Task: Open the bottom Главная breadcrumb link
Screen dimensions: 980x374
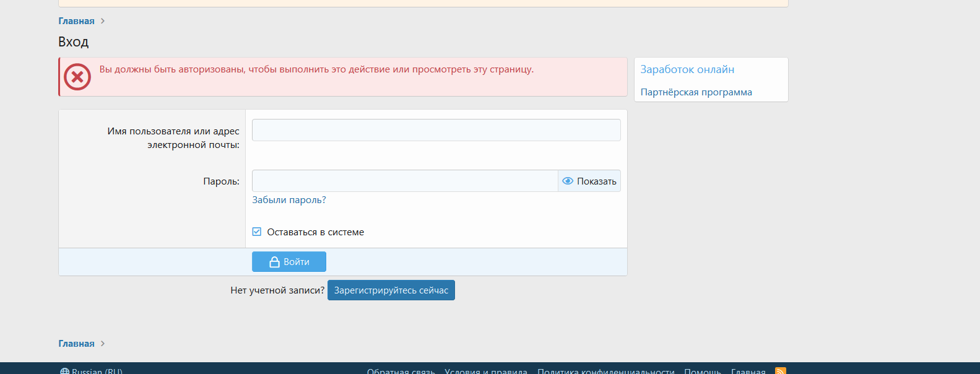Action: tap(77, 344)
